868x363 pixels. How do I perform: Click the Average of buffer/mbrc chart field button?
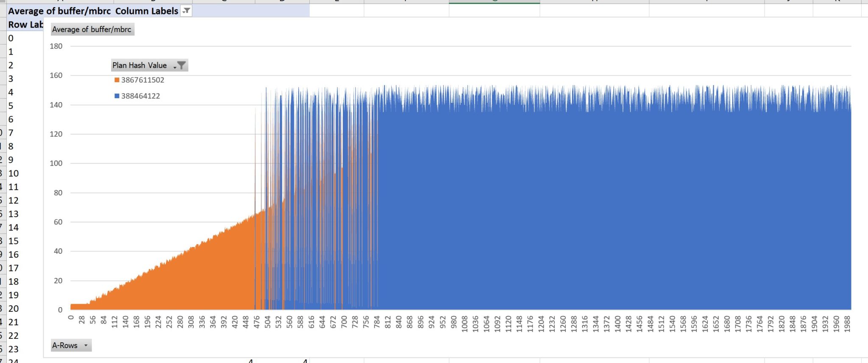(92, 29)
